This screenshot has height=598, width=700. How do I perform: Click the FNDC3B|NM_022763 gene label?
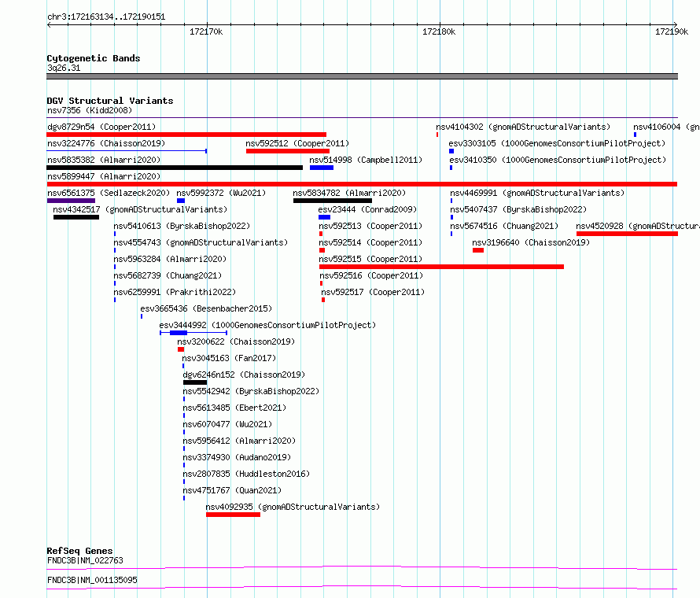pos(85,560)
